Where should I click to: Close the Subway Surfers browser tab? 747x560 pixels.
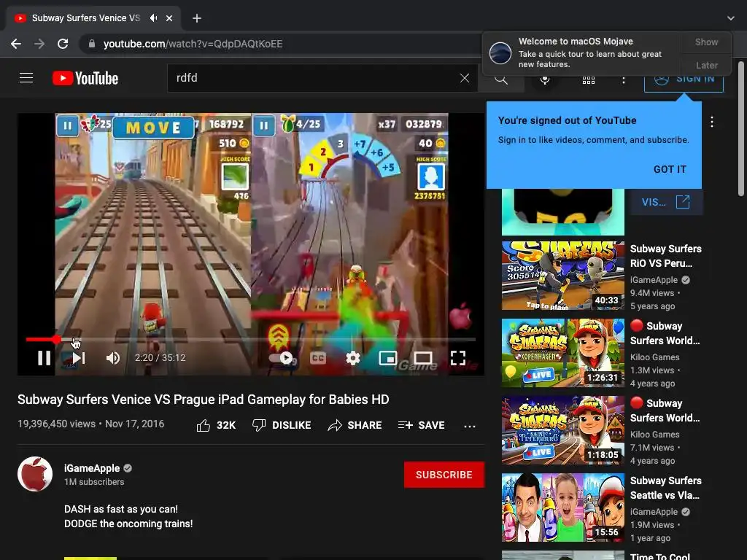169,18
